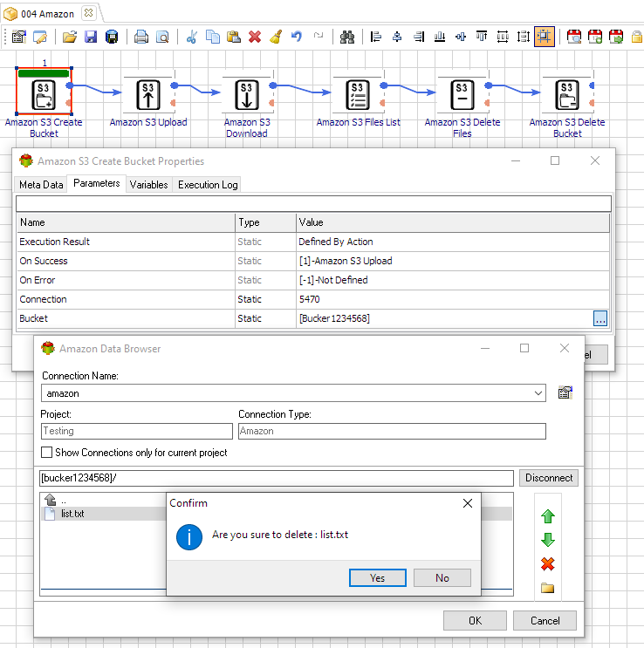644x648 pixels.
Task: Select the list.txt file entry
Action: point(72,514)
